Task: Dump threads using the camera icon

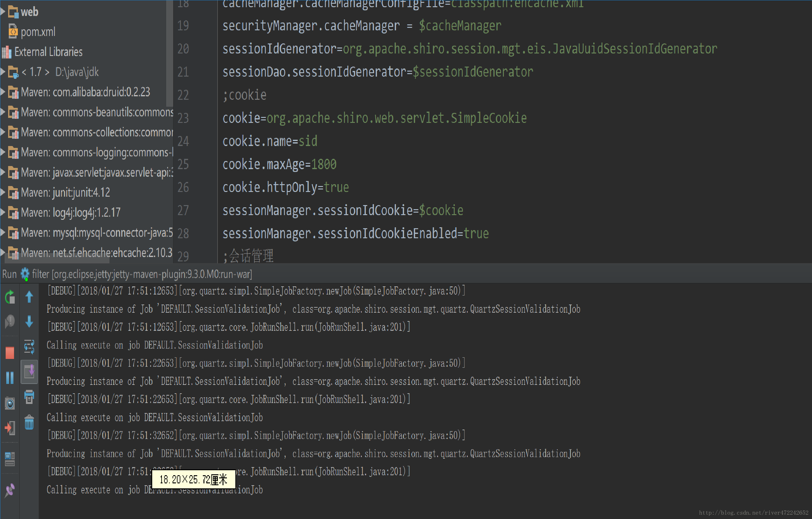Action: [x=10, y=403]
